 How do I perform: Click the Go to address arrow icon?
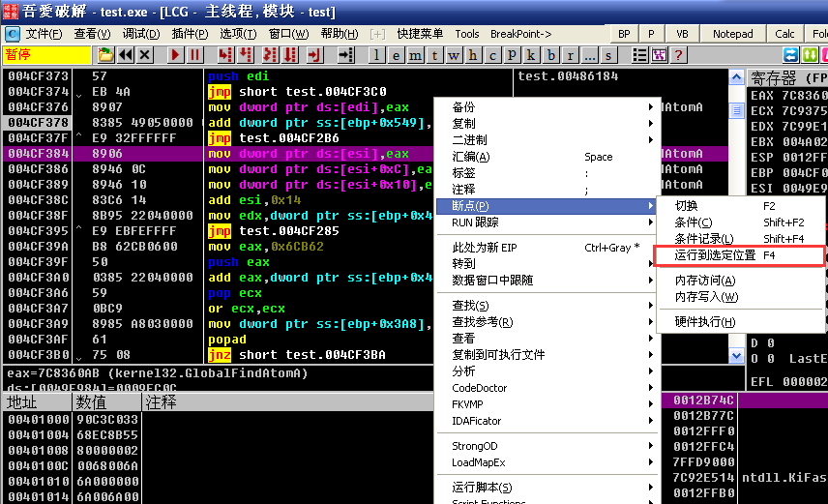345,54
